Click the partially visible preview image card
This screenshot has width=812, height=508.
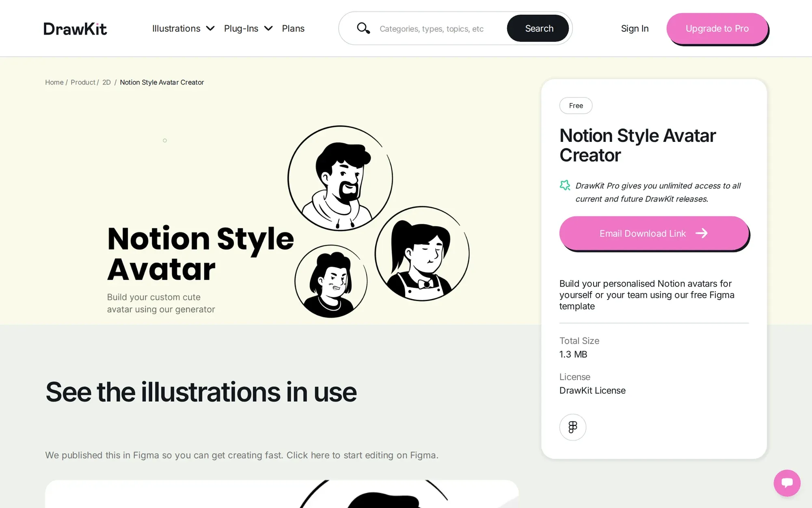(282, 494)
